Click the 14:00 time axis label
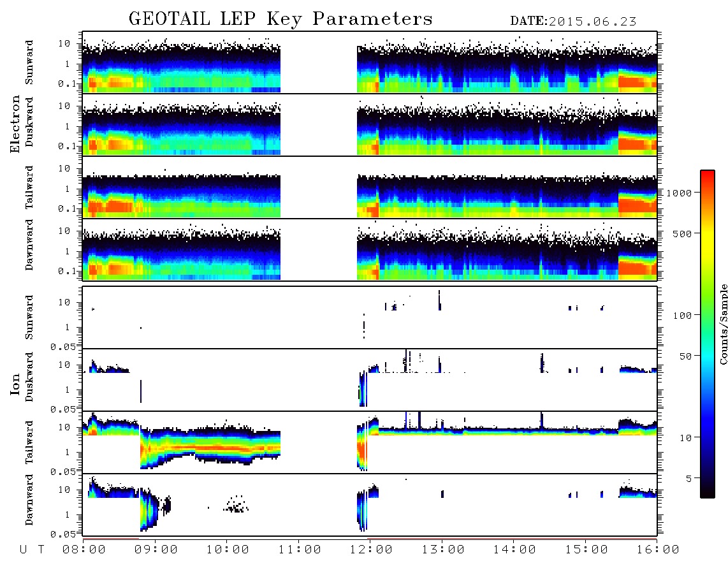 514,550
